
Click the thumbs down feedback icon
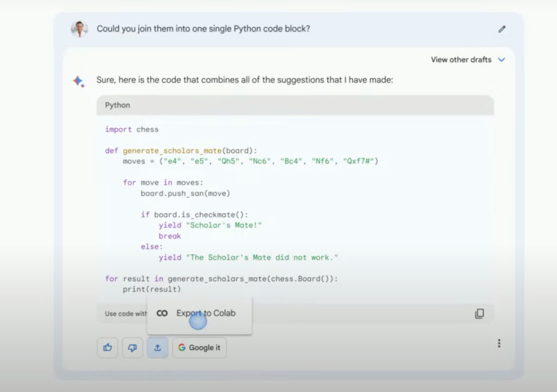pos(133,348)
